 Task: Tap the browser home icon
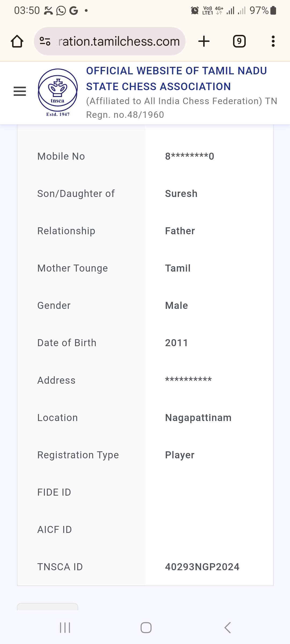(17, 41)
